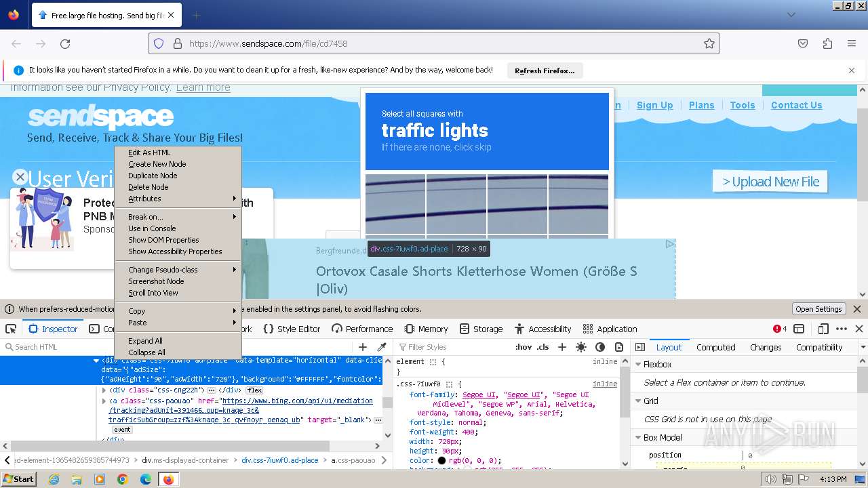The height and width of the screenshot is (488, 868).
Task: Show the error count badge
Action: click(x=780, y=329)
